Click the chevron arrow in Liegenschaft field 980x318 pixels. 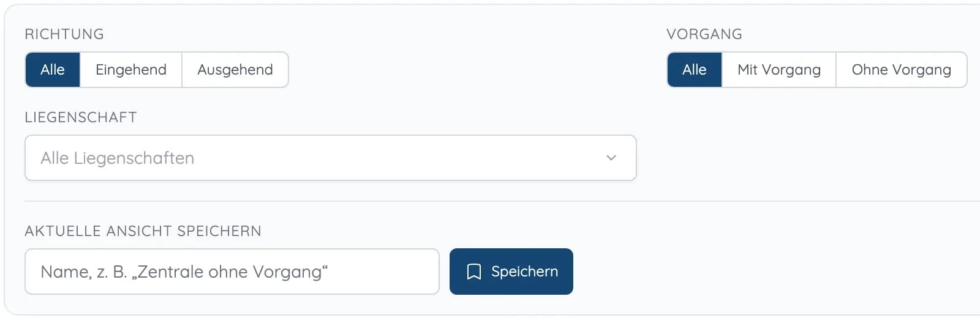[611, 158]
